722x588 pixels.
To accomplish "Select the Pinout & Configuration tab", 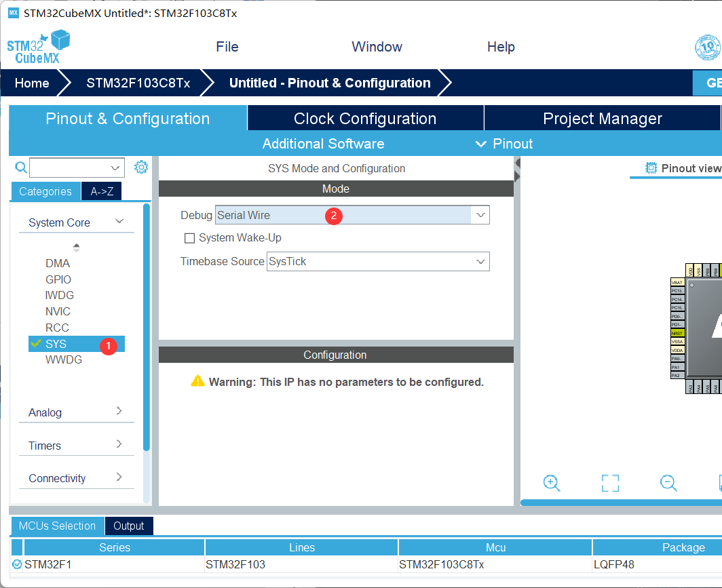I will click(128, 118).
